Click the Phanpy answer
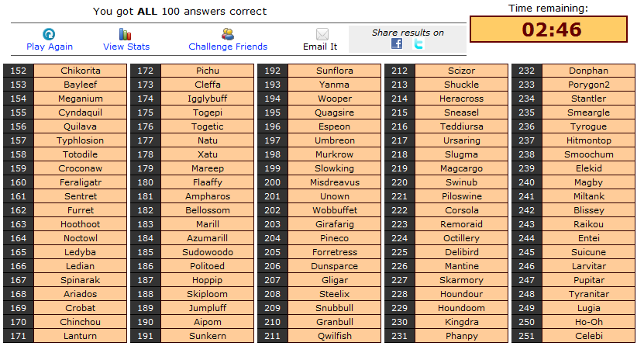Screen dimensions: 644x346 [462, 336]
